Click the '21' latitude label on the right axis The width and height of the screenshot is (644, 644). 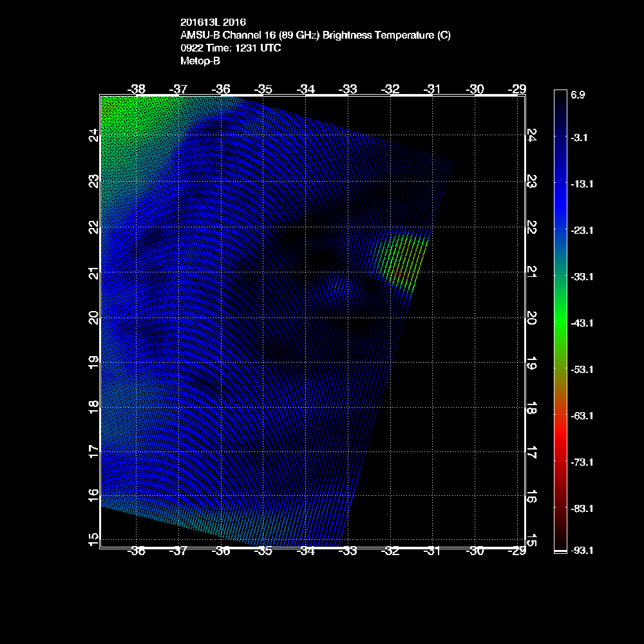click(x=531, y=272)
